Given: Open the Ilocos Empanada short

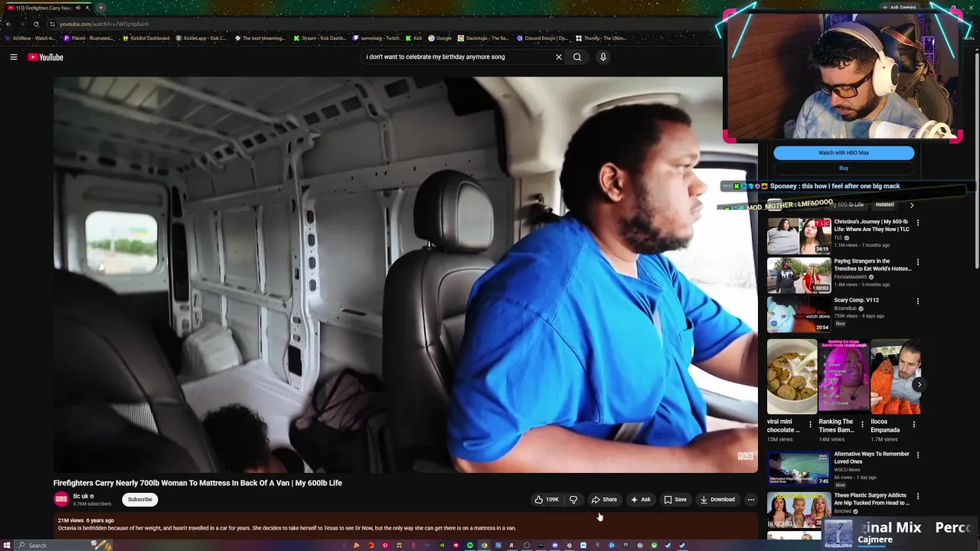Looking at the screenshot, I should click(x=895, y=377).
